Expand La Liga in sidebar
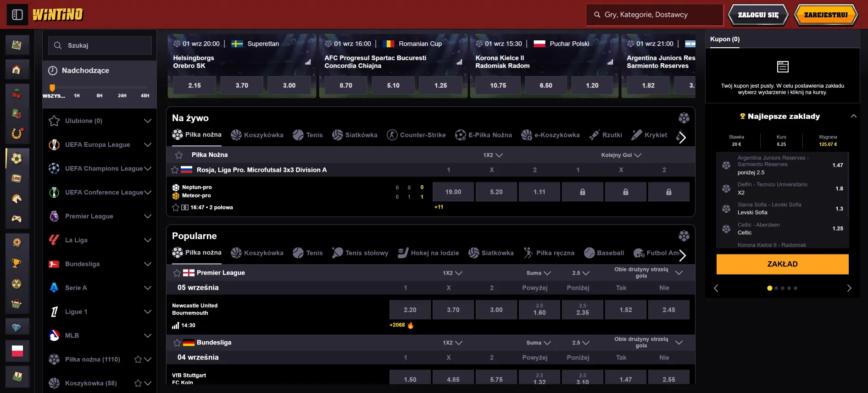868x393 pixels. (148, 240)
